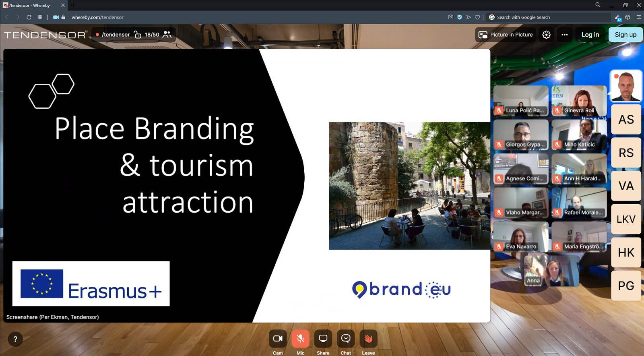Screen dimensions: 644x356
Task: Select Ann H Harald... video tile
Action: [579, 169]
